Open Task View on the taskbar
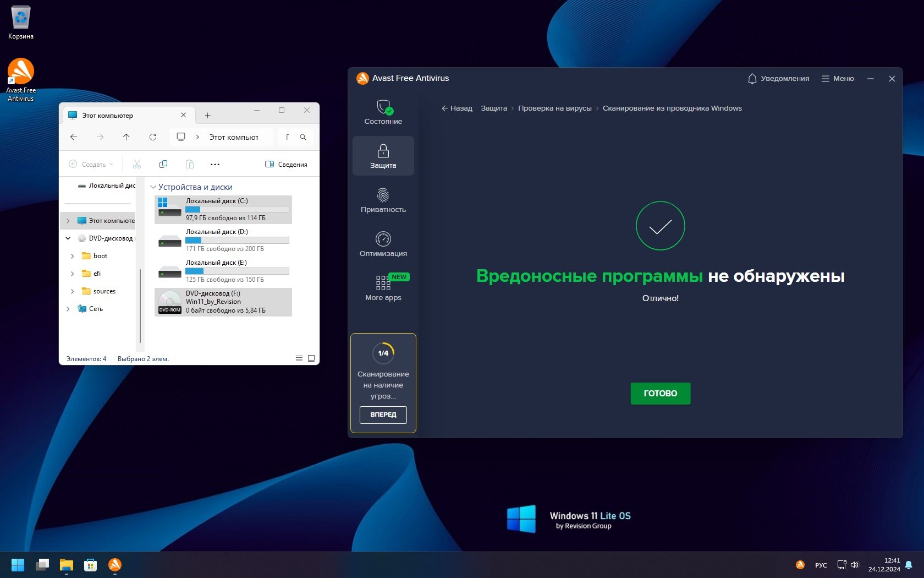924x578 pixels. click(42, 565)
